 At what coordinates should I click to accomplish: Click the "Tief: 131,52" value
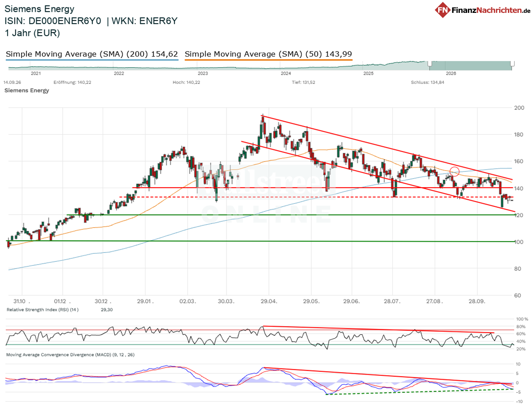point(303,82)
